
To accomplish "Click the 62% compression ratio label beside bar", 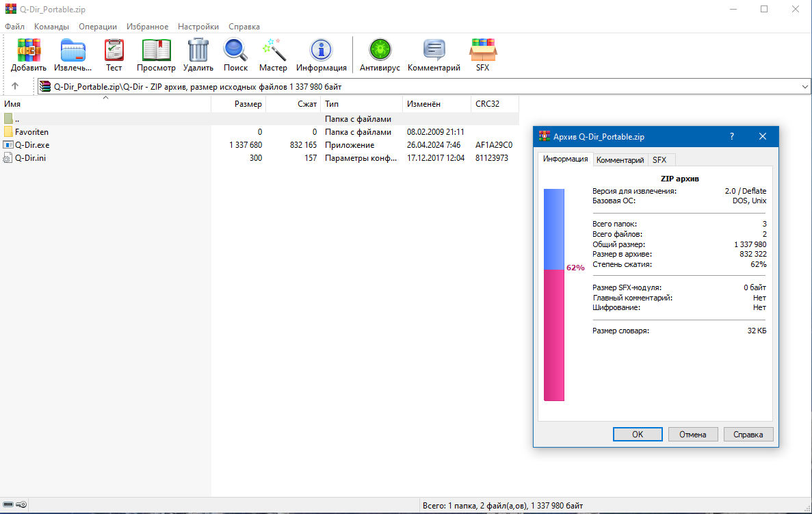I will [x=575, y=268].
